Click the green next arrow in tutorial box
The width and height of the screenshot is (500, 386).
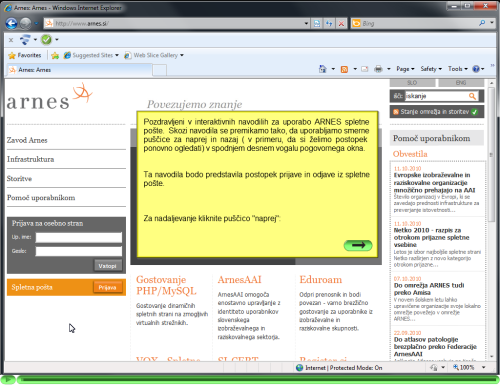(x=358, y=245)
